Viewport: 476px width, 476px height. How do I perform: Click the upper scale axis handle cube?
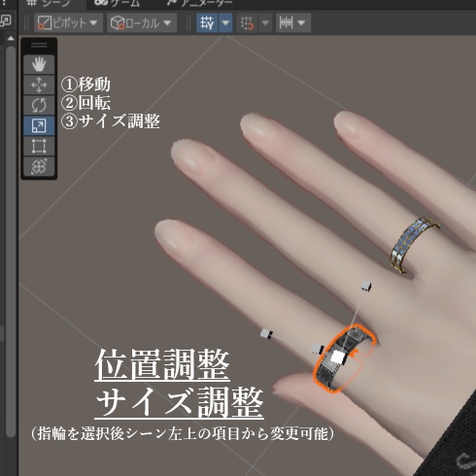point(366,286)
